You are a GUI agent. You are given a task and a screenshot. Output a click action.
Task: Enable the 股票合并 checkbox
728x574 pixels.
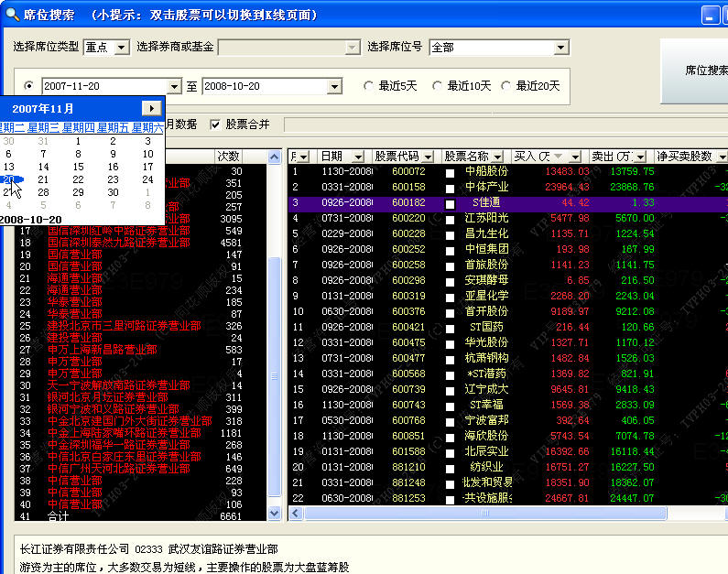[x=216, y=125]
